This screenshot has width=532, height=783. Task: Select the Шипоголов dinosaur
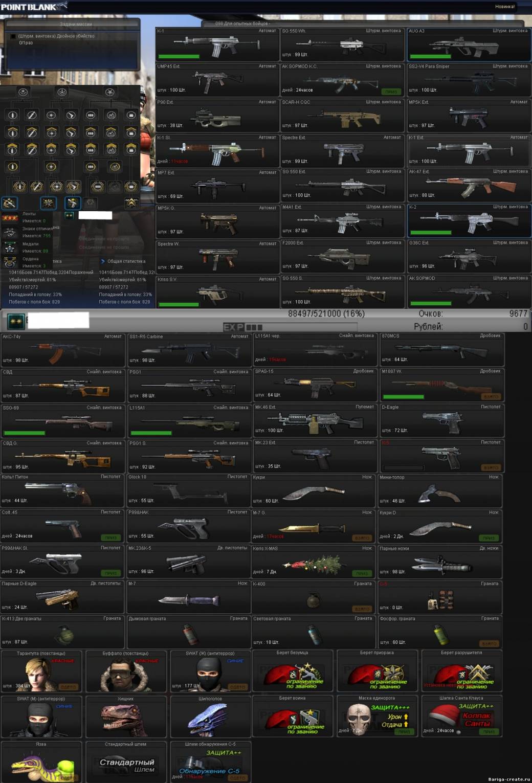(210, 717)
